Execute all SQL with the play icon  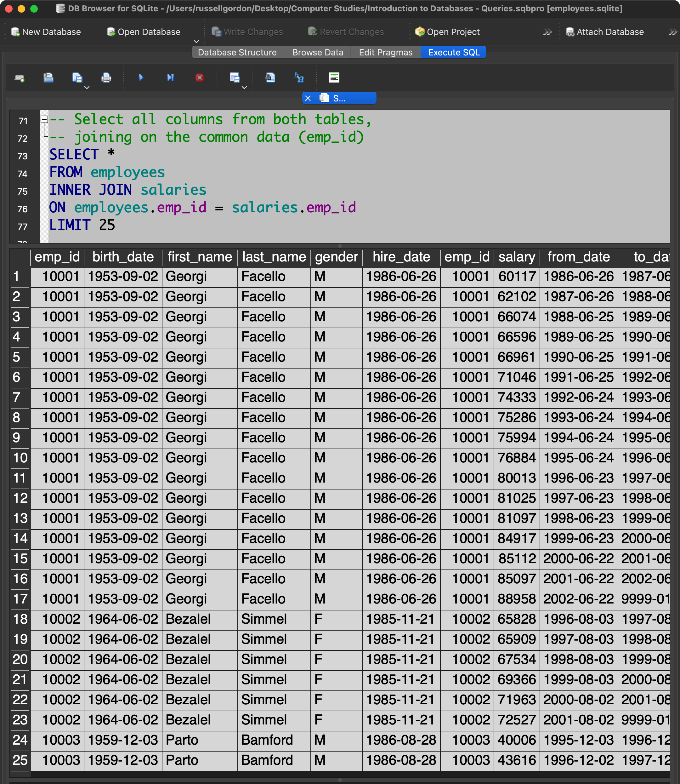141,77
